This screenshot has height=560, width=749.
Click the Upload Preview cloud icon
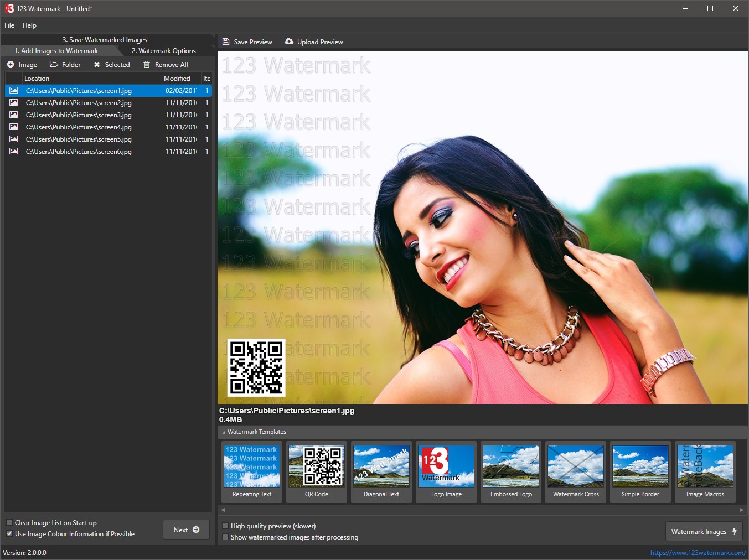pyautogui.click(x=289, y=42)
